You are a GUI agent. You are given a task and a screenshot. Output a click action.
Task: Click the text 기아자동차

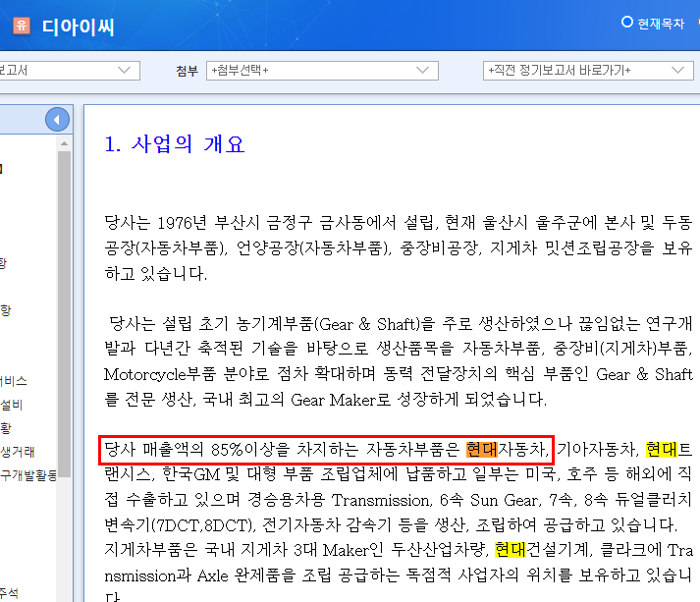(598, 449)
